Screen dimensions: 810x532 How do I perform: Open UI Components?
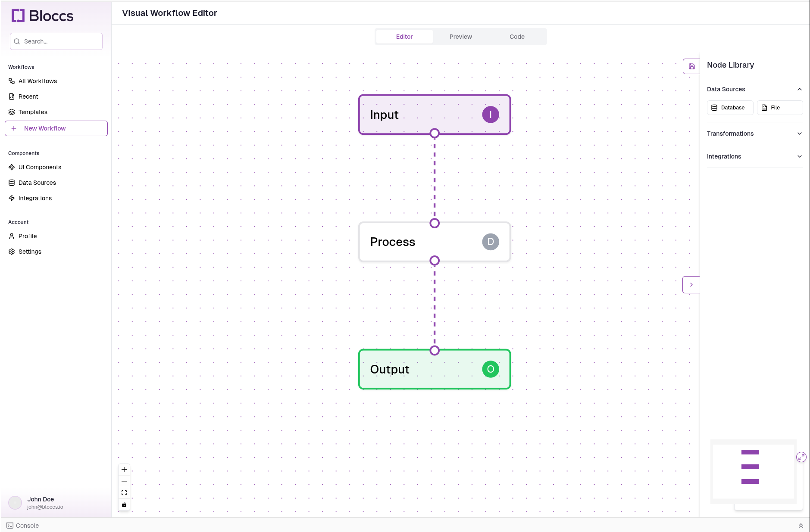click(x=56, y=167)
